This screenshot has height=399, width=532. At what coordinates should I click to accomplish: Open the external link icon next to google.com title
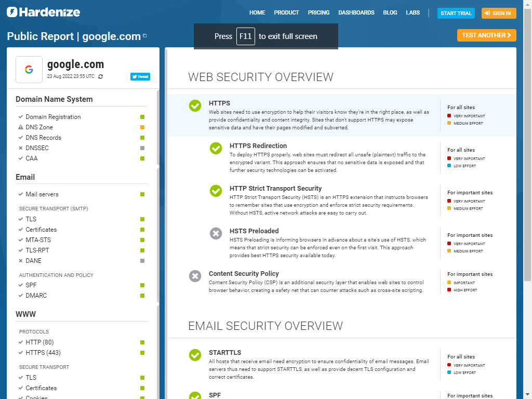pos(145,36)
